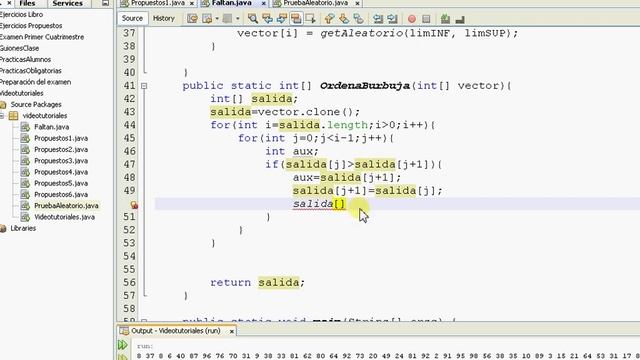Select Propuestos6.java in project tree
Viewport: 640px width, 360px height.
point(61,195)
